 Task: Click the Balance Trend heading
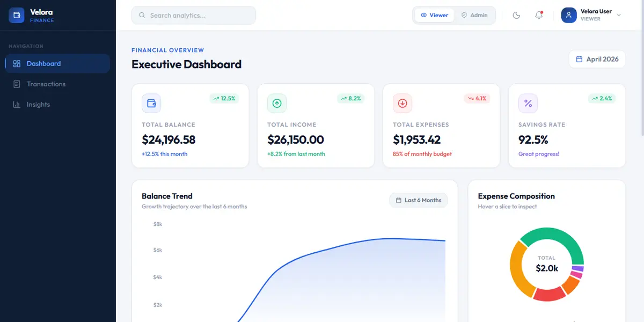(x=167, y=196)
